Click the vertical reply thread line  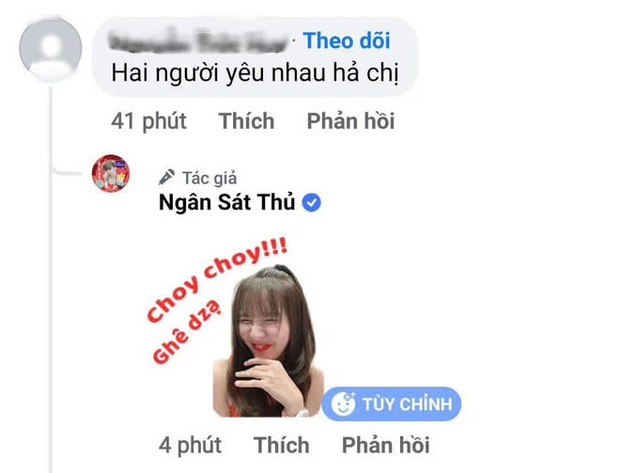[x=51, y=277]
